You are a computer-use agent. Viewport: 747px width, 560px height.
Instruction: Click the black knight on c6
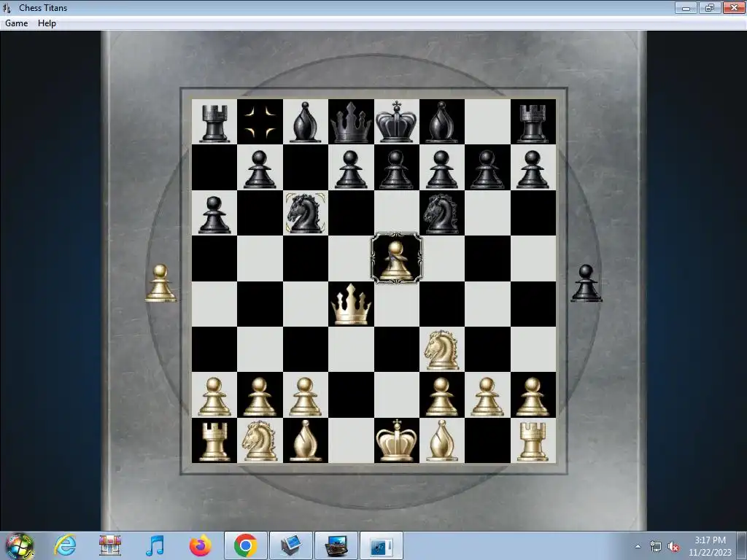click(x=306, y=213)
